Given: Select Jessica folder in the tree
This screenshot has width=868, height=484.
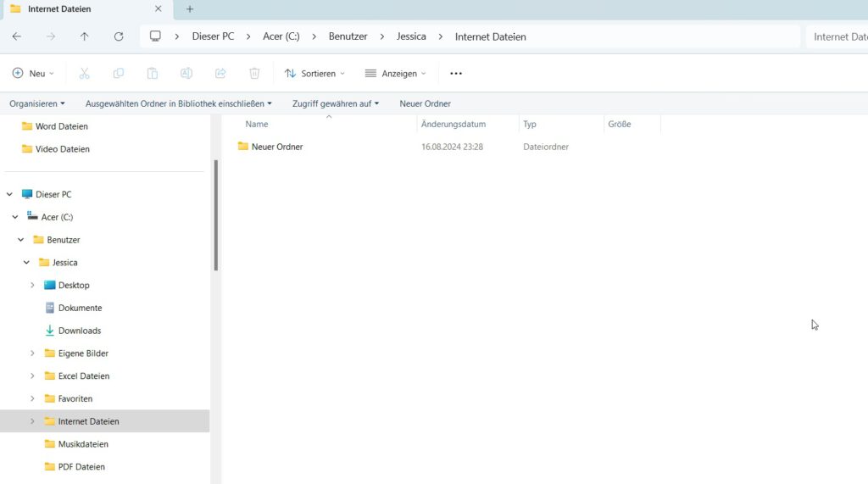Looking at the screenshot, I should (x=64, y=263).
